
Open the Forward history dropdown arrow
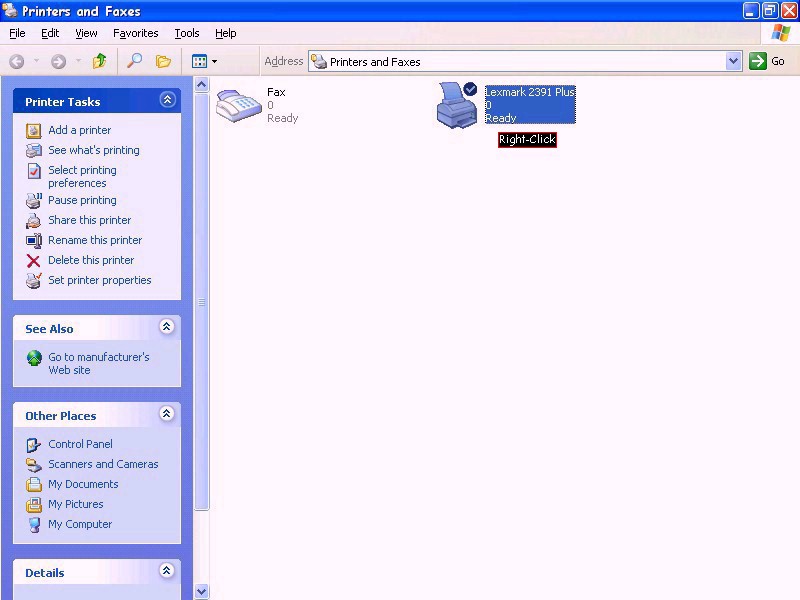[x=78, y=61]
